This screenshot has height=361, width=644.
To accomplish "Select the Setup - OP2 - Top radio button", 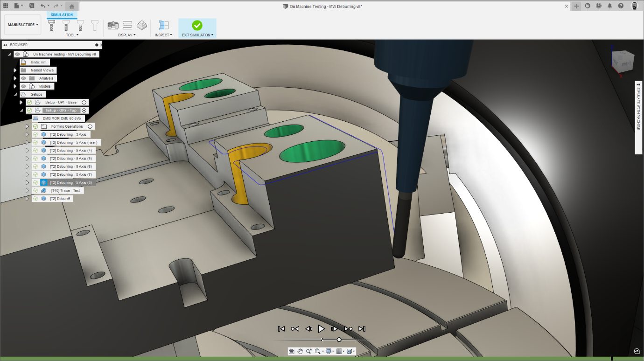I will pyautogui.click(x=83, y=110).
